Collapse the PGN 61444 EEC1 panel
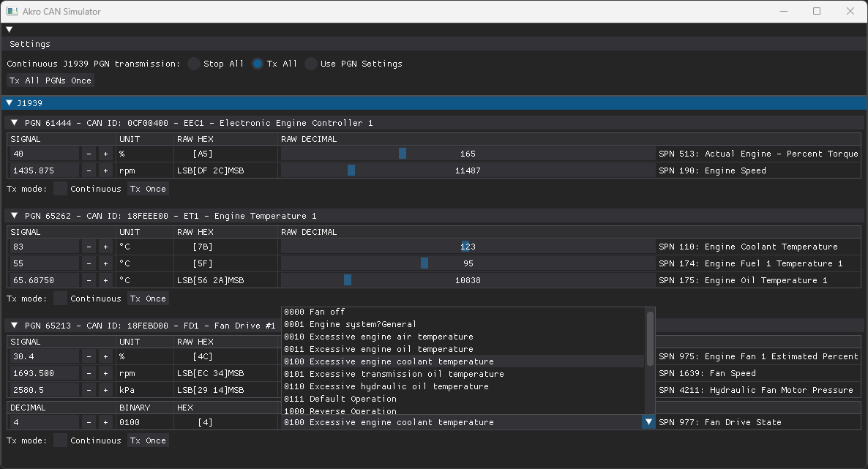 [x=13, y=123]
